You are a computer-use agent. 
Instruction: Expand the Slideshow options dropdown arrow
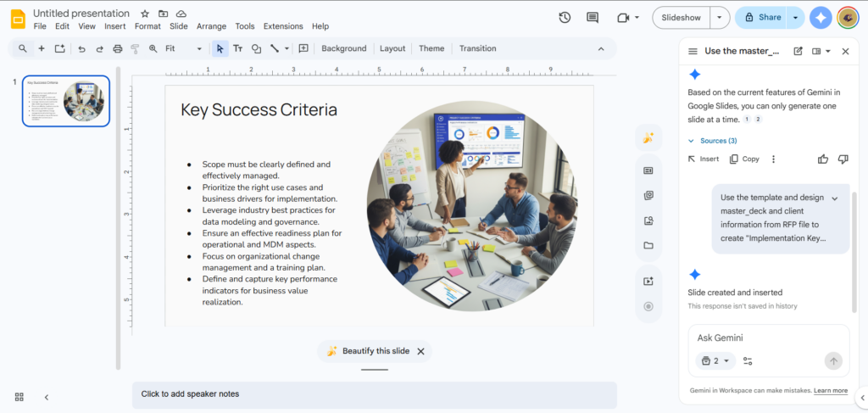(720, 18)
